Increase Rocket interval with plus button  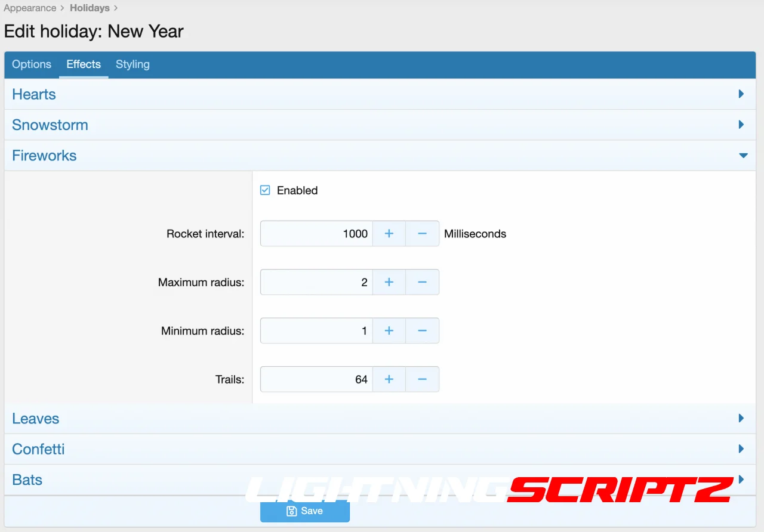point(389,234)
